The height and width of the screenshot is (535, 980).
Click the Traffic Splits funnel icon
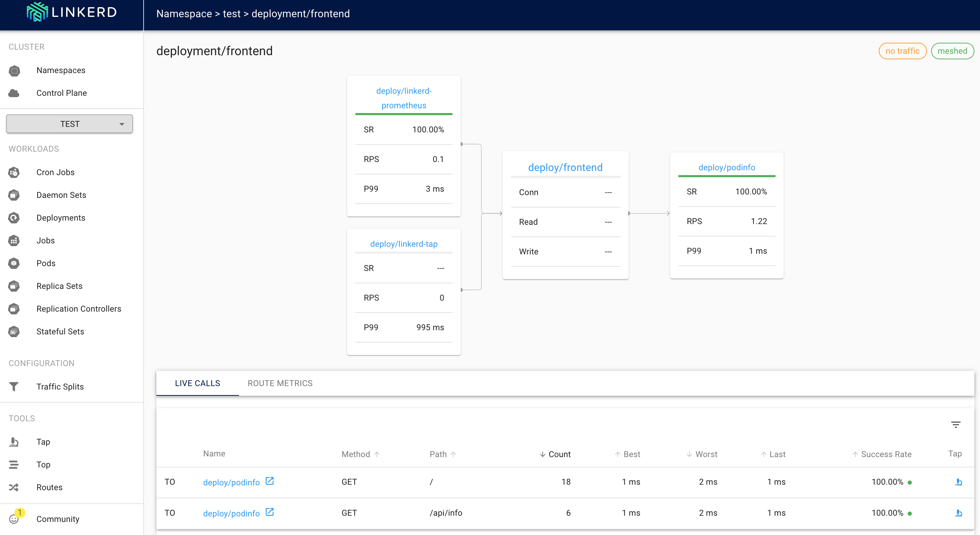tap(14, 386)
